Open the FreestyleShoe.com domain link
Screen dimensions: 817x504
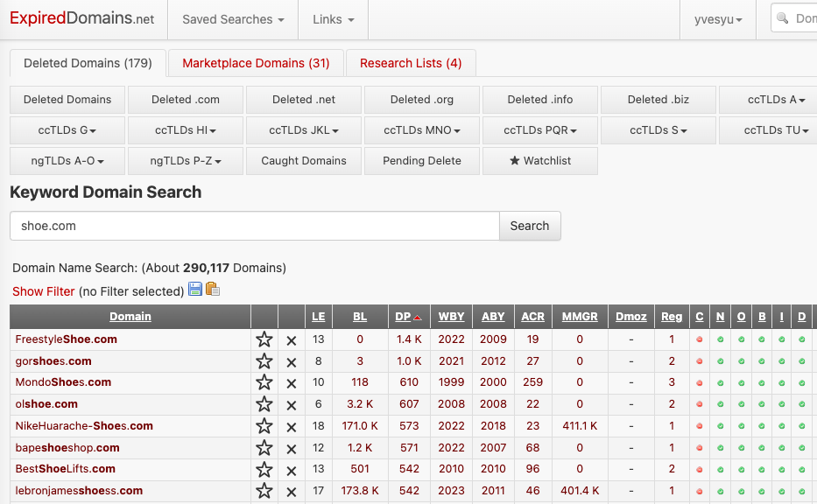click(67, 339)
